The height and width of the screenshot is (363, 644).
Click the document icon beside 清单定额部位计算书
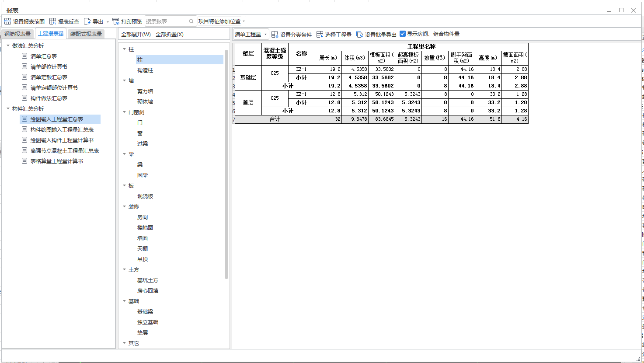click(x=24, y=87)
